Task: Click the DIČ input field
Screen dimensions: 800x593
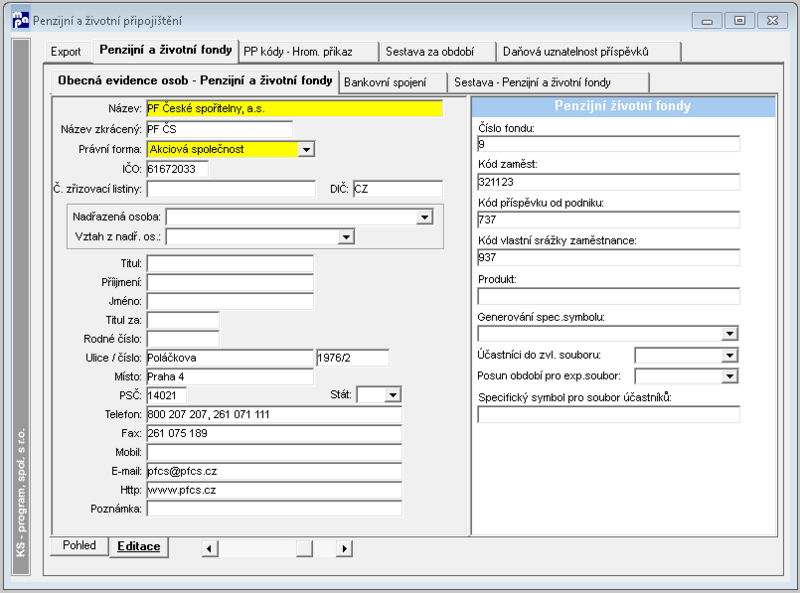Action: pyautogui.click(x=398, y=189)
